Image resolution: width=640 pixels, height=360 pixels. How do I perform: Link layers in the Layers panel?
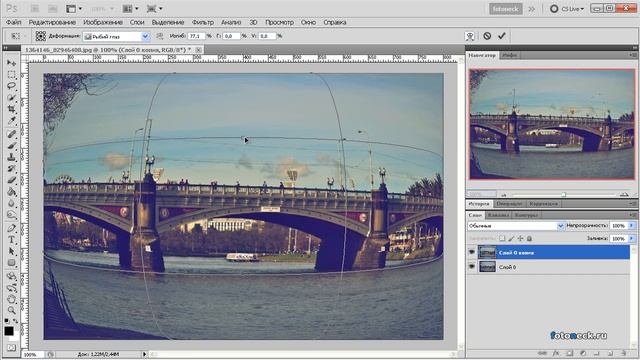tap(542, 353)
